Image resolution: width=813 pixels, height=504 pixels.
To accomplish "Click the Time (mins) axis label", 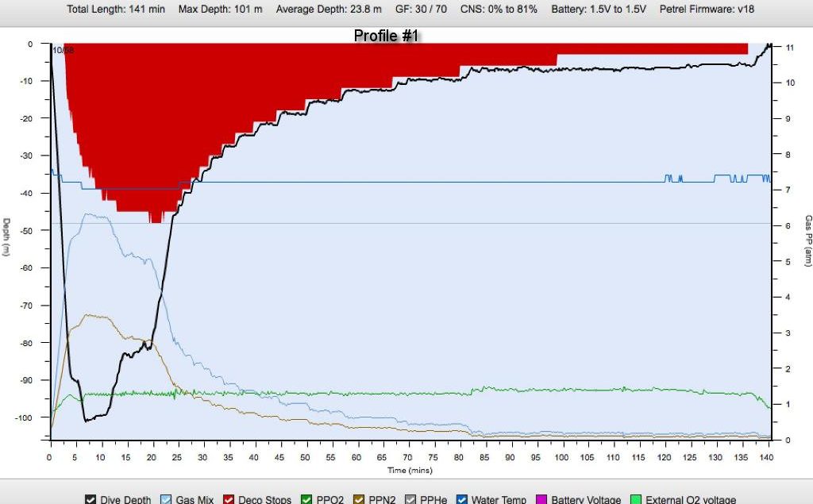I will pyautogui.click(x=410, y=471).
